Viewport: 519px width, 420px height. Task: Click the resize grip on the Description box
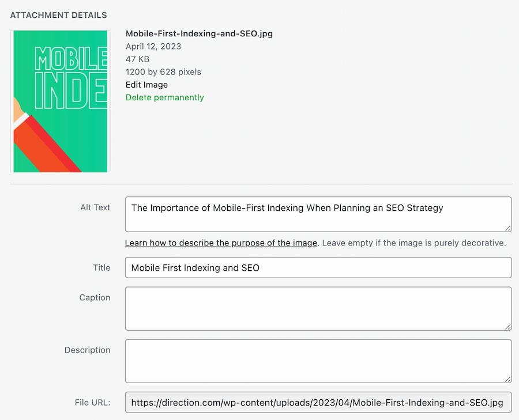pyautogui.click(x=508, y=380)
